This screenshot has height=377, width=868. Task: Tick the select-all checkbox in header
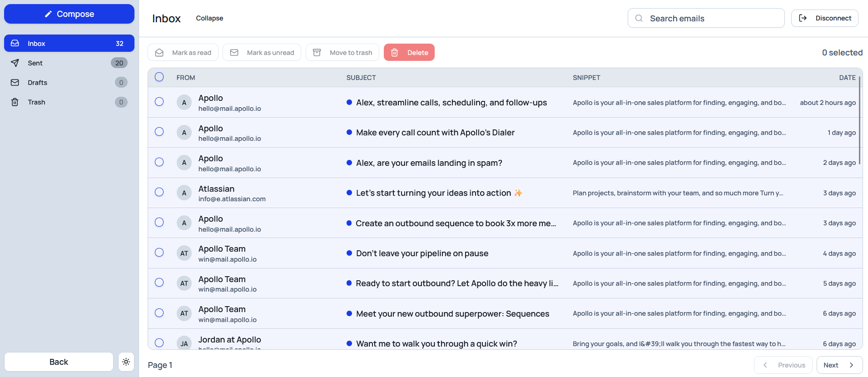159,77
